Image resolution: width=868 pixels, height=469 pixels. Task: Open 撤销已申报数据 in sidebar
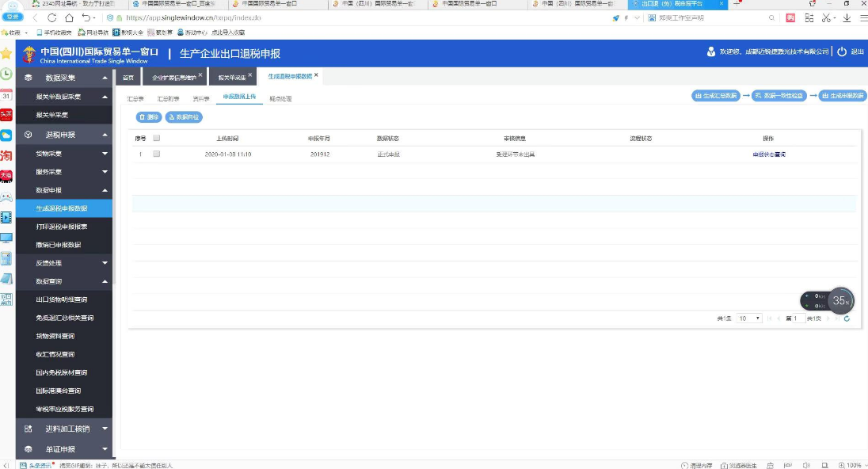click(x=58, y=245)
